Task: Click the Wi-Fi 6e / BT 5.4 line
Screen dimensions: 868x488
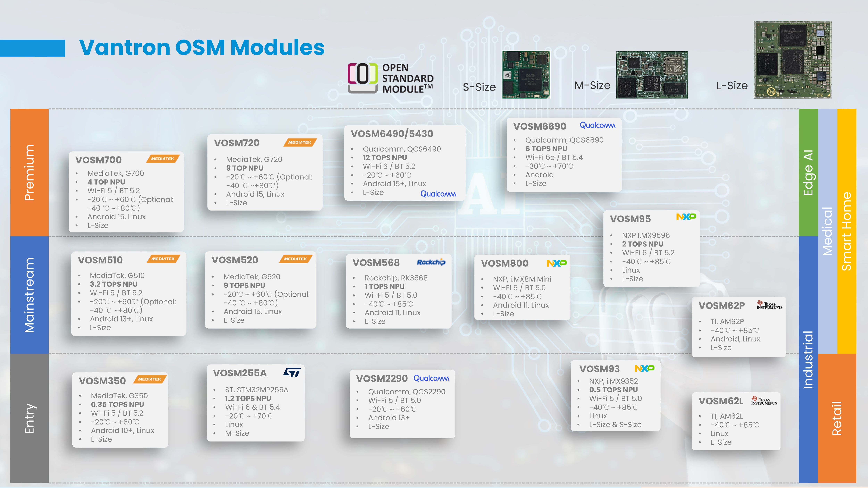Action: (554, 157)
